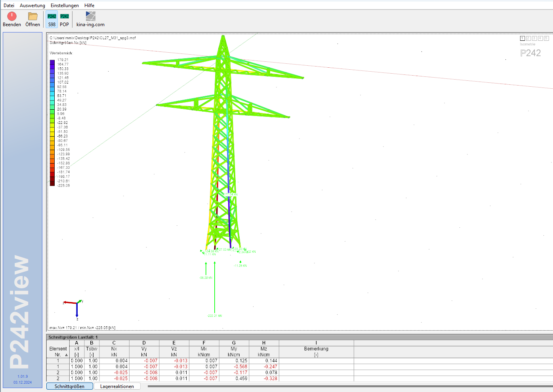Click the large P242 watermark logo

[x=530, y=53]
